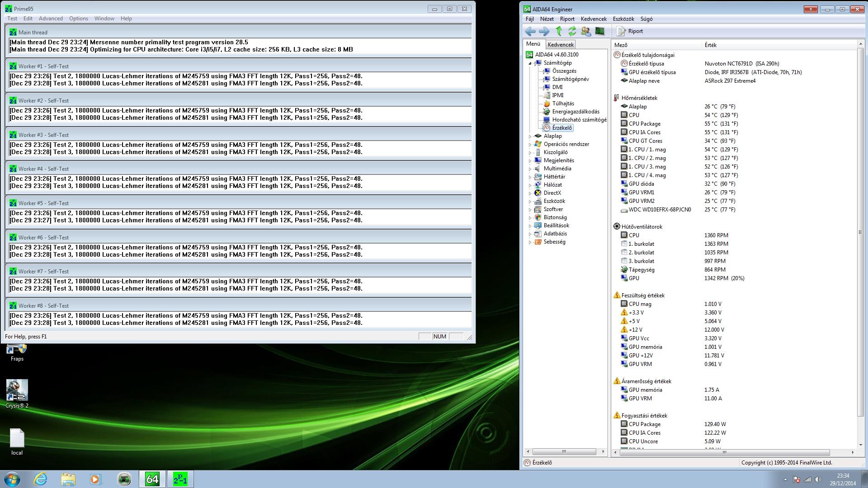
Task: Expand the Alaplap tree node
Action: (x=530, y=136)
